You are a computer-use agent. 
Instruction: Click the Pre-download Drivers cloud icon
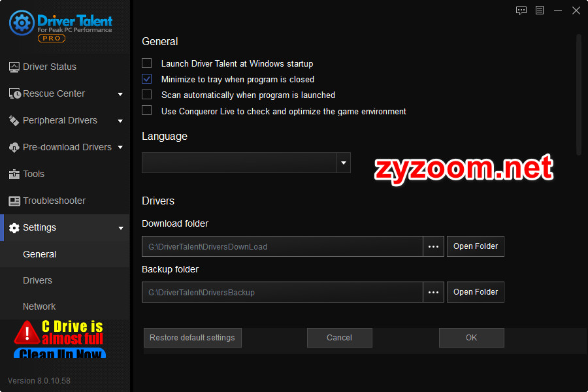click(14, 148)
